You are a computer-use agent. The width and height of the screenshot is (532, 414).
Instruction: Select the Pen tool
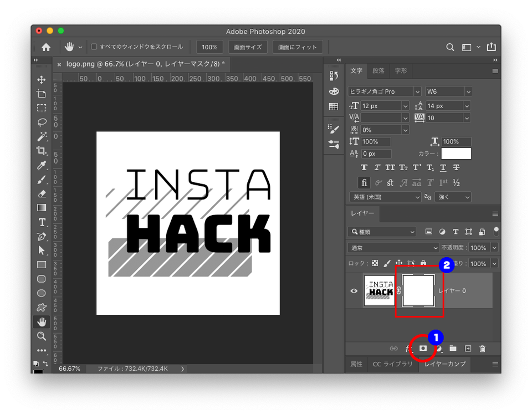(x=42, y=236)
